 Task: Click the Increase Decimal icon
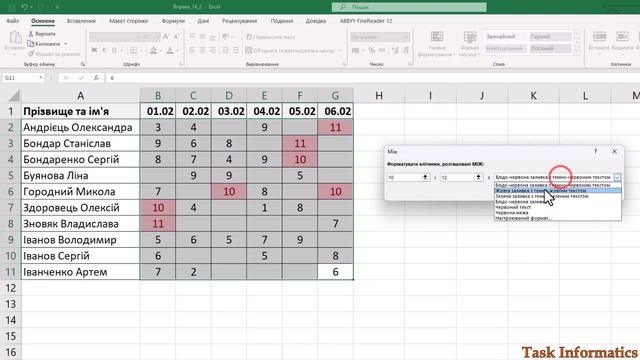395,50
